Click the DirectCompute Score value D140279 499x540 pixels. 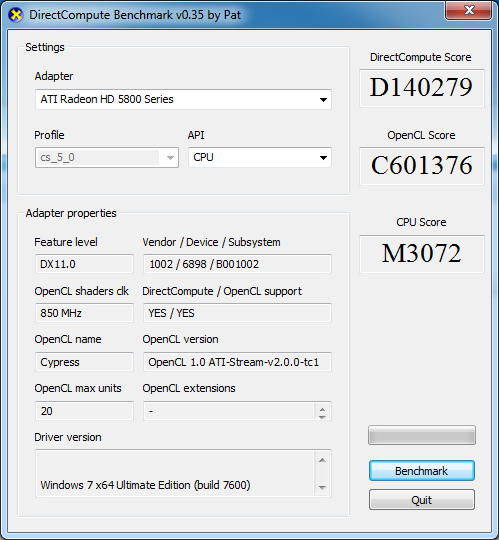pos(421,88)
